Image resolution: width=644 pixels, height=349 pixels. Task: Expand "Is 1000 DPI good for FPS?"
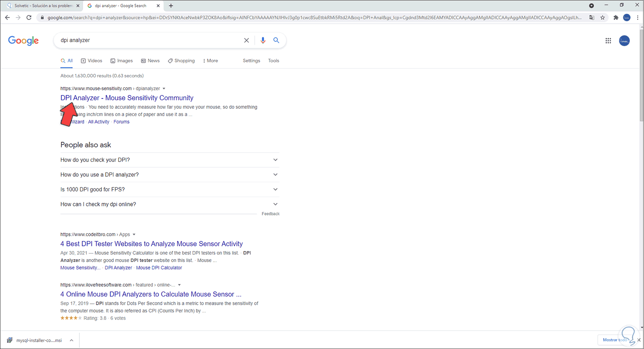tap(170, 189)
